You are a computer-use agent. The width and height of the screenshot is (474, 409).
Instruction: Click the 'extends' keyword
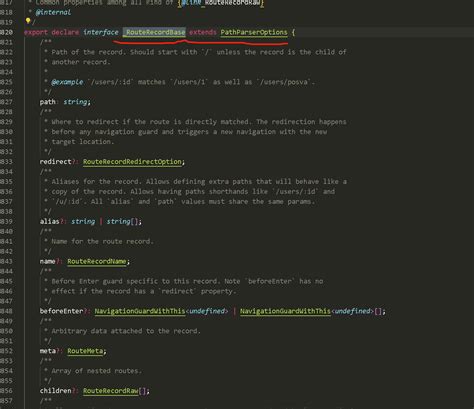(x=203, y=32)
